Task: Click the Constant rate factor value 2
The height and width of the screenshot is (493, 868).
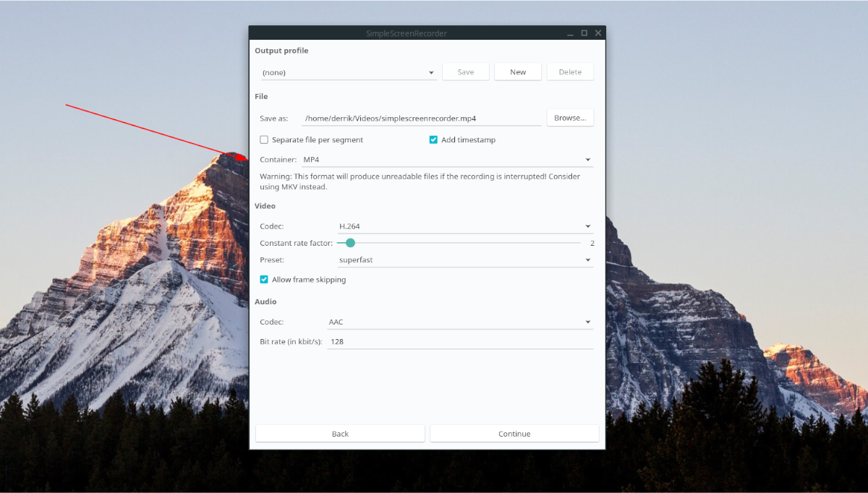Action: pos(592,243)
